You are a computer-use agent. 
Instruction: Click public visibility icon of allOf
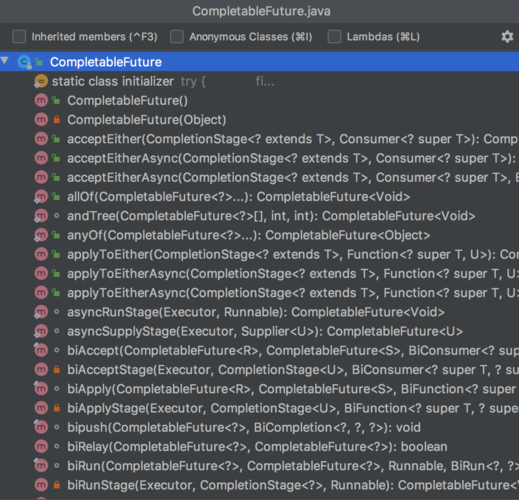(x=56, y=197)
